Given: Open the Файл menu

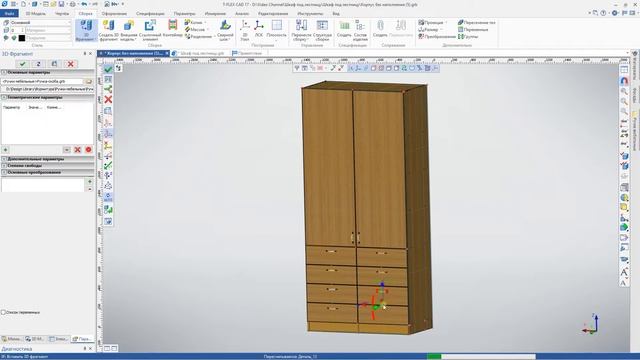Looking at the screenshot, I should point(9,13).
